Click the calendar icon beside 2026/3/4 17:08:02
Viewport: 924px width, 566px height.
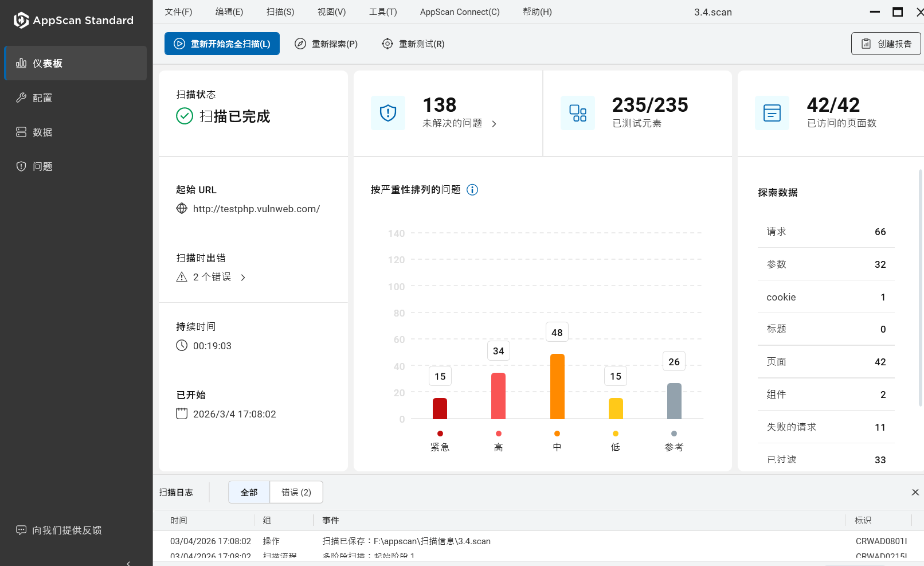tap(182, 413)
